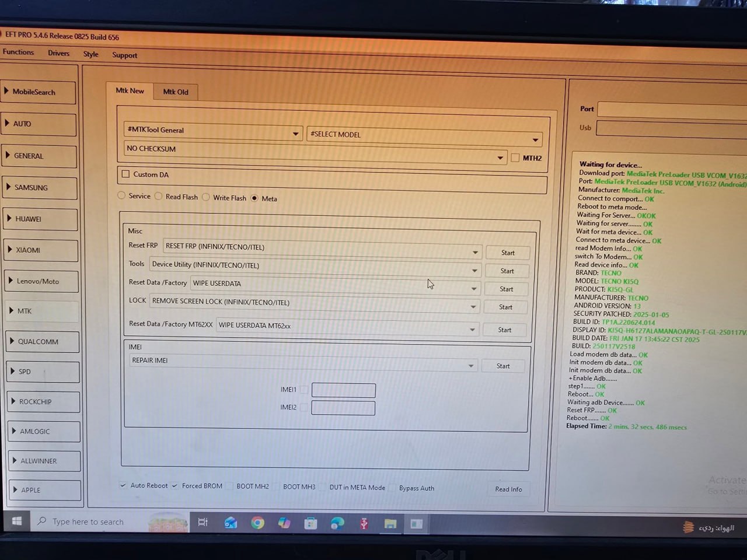Open the Drivers menu
Image resolution: width=747 pixels, height=560 pixels.
58,53
